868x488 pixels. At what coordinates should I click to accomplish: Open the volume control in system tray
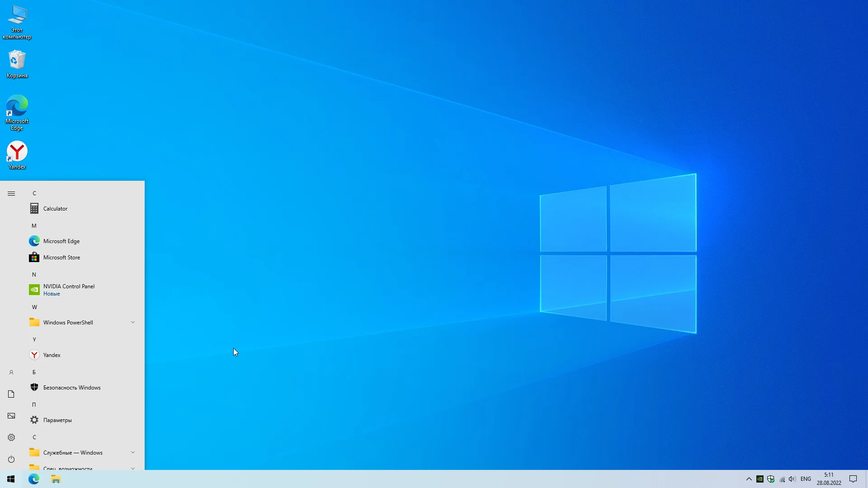click(792, 479)
